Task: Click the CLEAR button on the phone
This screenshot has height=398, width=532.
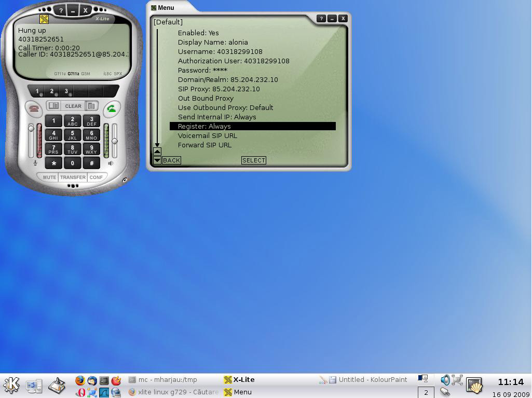Action: (73, 106)
